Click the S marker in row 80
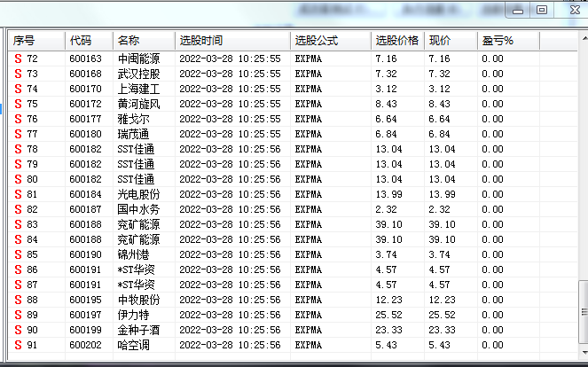588x367 pixels. (18, 179)
